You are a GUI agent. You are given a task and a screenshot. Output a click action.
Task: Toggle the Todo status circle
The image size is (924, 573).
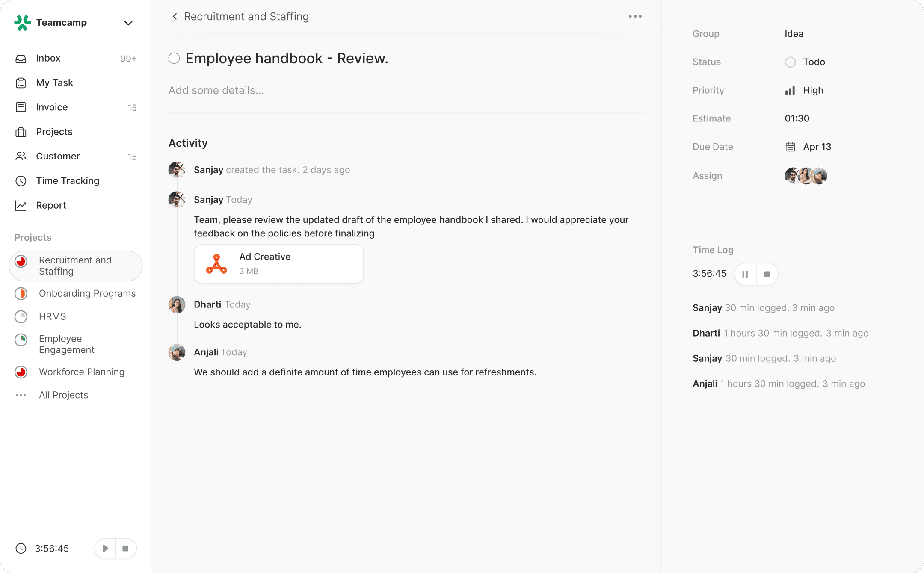790,62
